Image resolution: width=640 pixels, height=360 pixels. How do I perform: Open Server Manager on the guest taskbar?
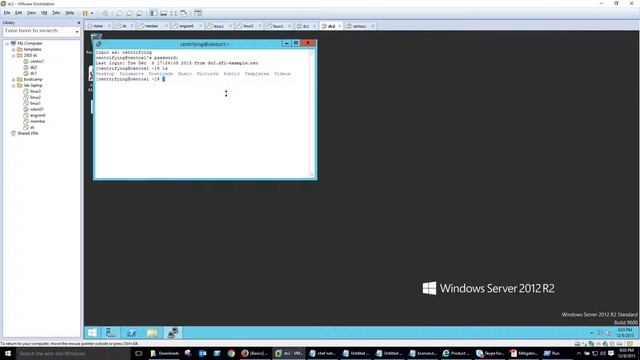pyautogui.click(x=111, y=333)
